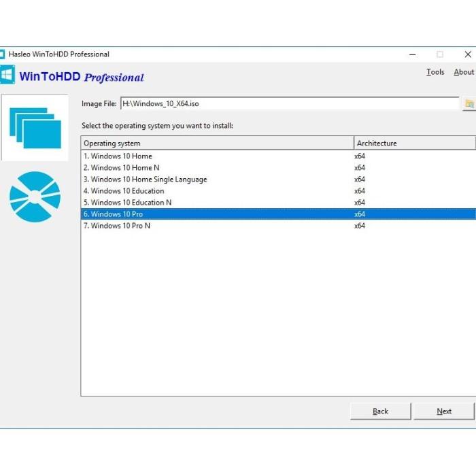Click the Image File path field
The height and width of the screenshot is (476, 476).
[289, 104]
